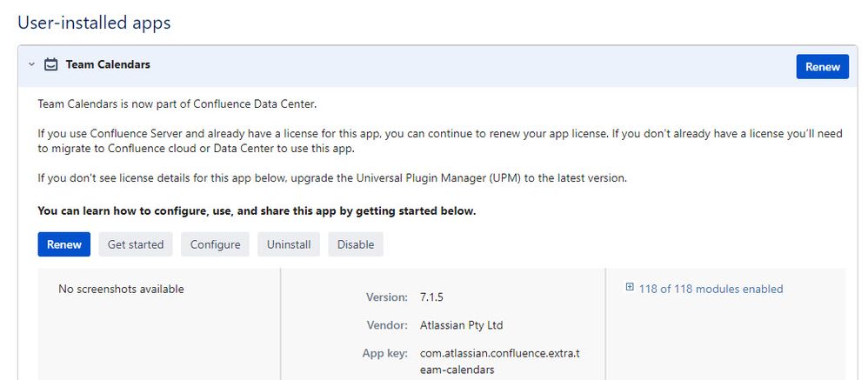Click the App key: label
The image size is (868, 380).
[385, 353]
